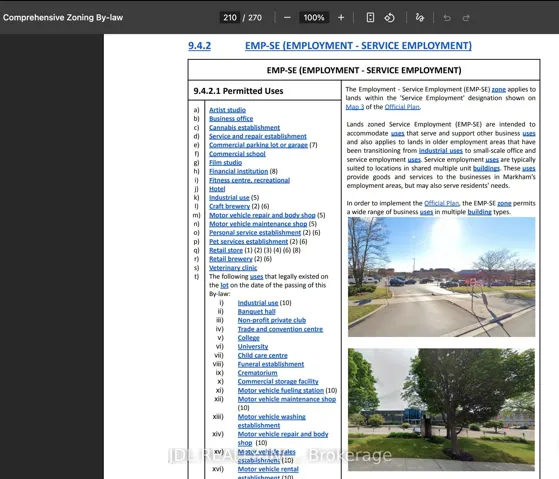The width and height of the screenshot is (559, 479).
Task: Open the Craft brewery link
Action: pyautogui.click(x=229, y=206)
